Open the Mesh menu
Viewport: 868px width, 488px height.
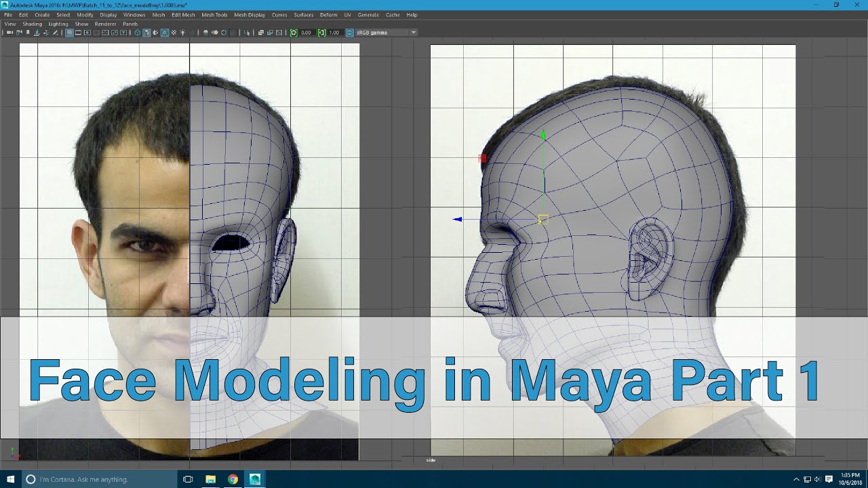(x=159, y=14)
